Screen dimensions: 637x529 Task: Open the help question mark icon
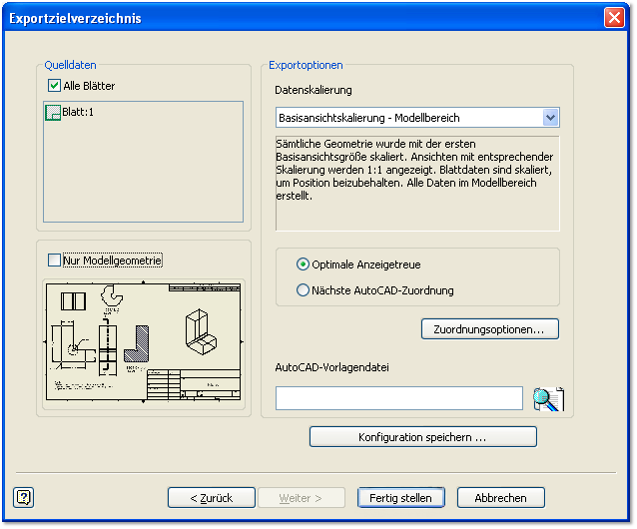coord(24,497)
